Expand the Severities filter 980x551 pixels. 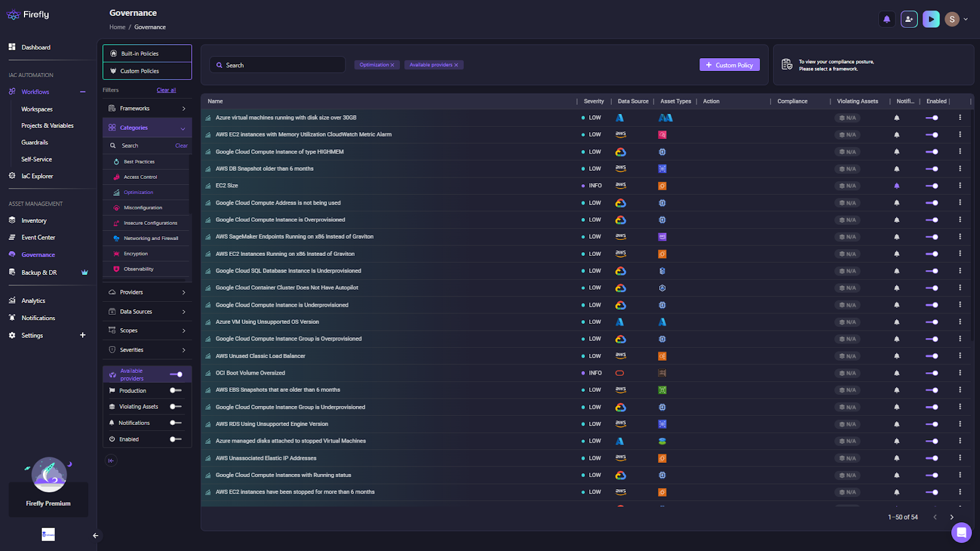[x=147, y=350]
